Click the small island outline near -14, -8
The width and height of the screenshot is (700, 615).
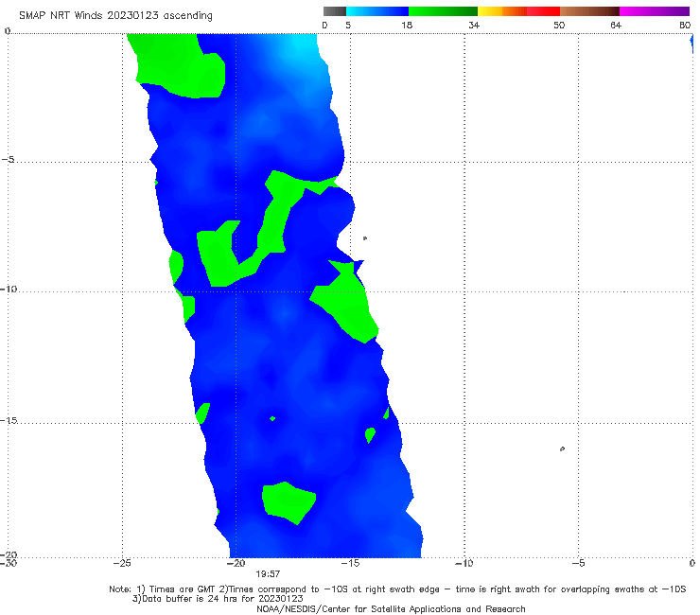(x=365, y=238)
